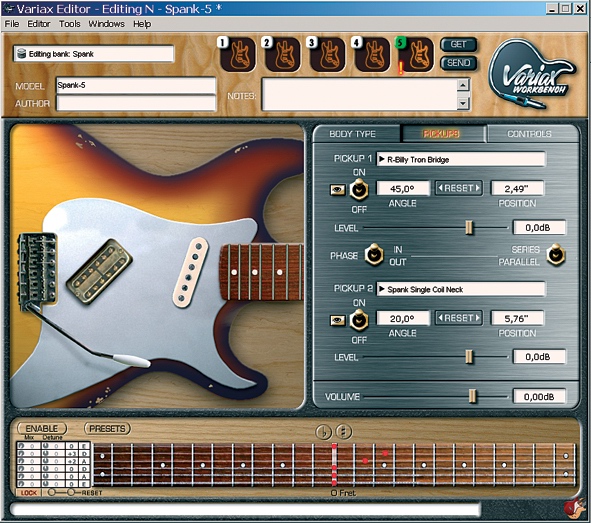Open the Tools menu
591x523 pixels.
coord(69,24)
